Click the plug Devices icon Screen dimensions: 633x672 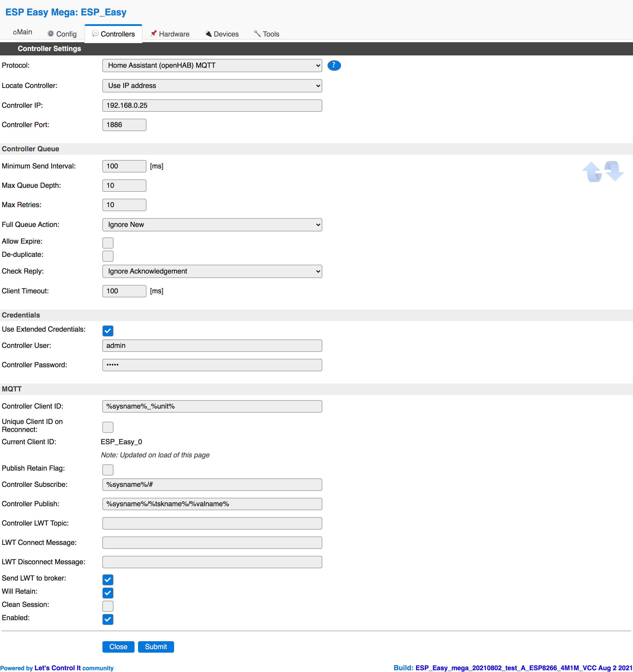(x=208, y=33)
